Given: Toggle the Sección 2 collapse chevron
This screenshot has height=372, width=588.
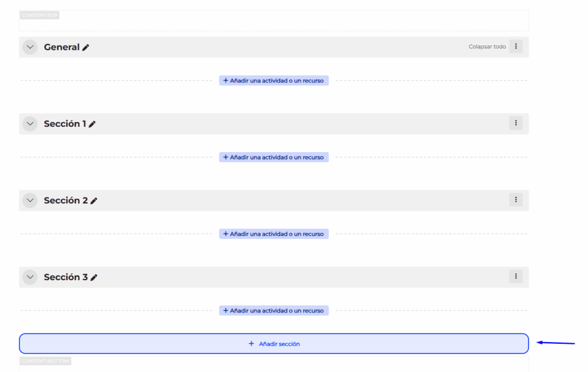Looking at the screenshot, I should (x=30, y=200).
